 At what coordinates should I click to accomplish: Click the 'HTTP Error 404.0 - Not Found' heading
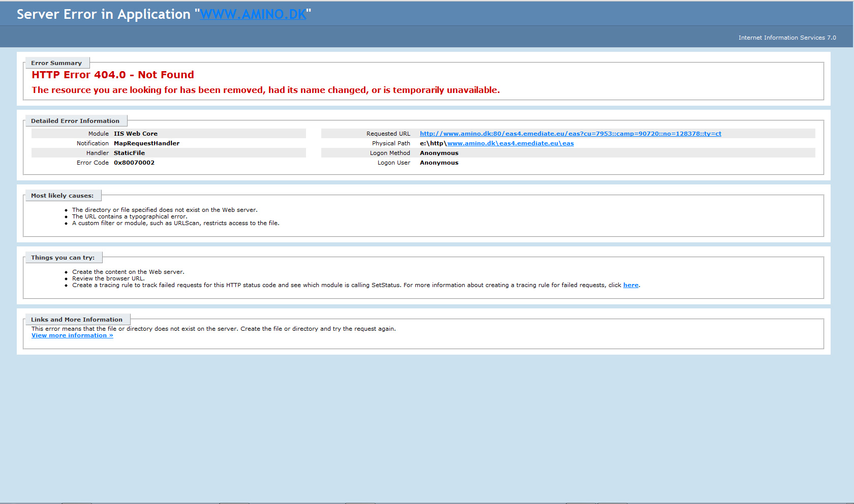[x=112, y=75]
